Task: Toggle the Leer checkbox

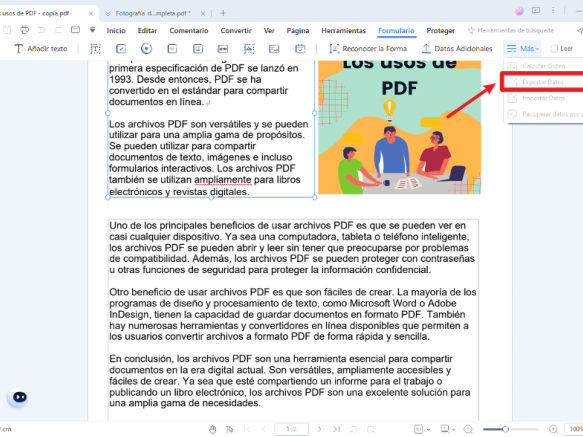Action: (554, 49)
